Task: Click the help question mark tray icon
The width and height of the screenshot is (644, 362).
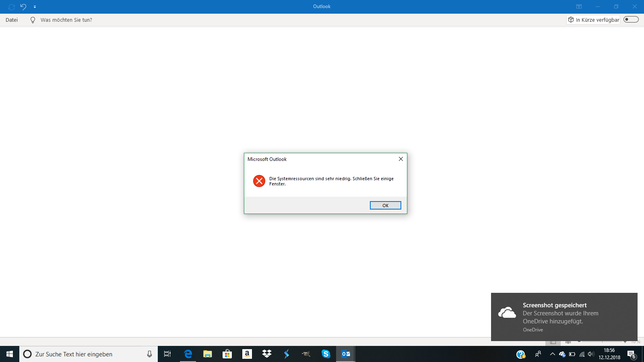Action: point(520,354)
